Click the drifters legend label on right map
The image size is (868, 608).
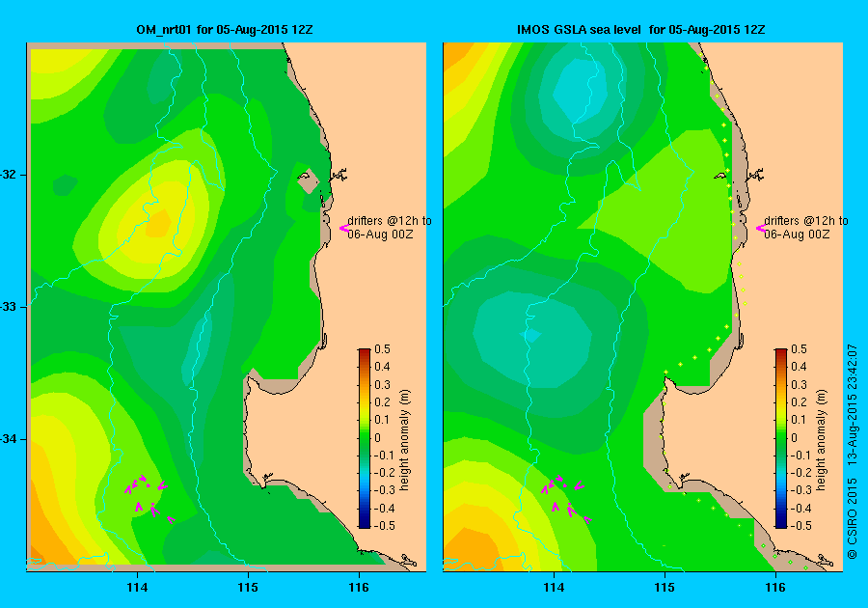pyautogui.click(x=806, y=227)
